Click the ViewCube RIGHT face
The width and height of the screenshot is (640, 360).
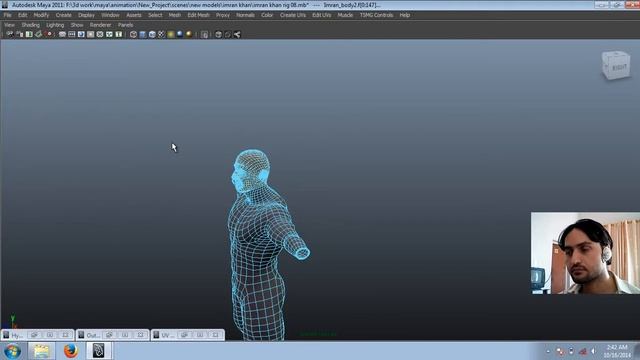click(x=619, y=68)
